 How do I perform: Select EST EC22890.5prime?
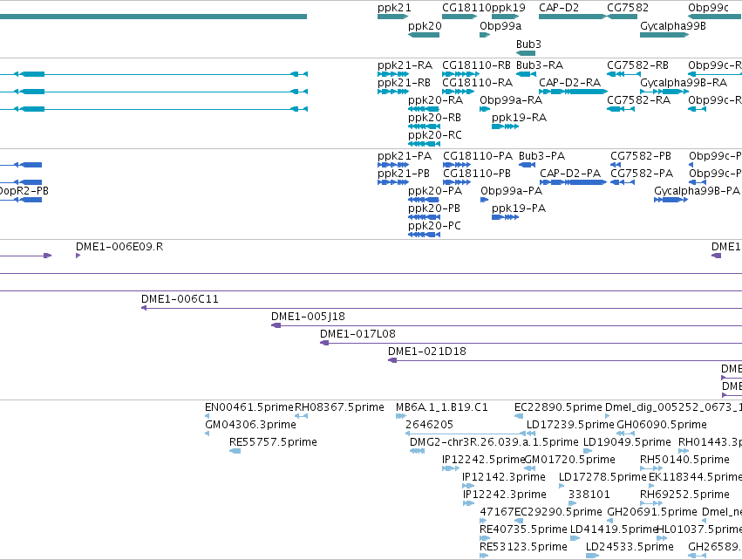point(519,416)
